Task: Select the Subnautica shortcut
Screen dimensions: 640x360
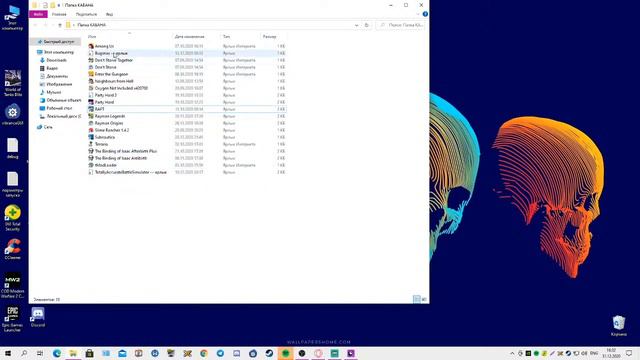Action: (x=104, y=137)
